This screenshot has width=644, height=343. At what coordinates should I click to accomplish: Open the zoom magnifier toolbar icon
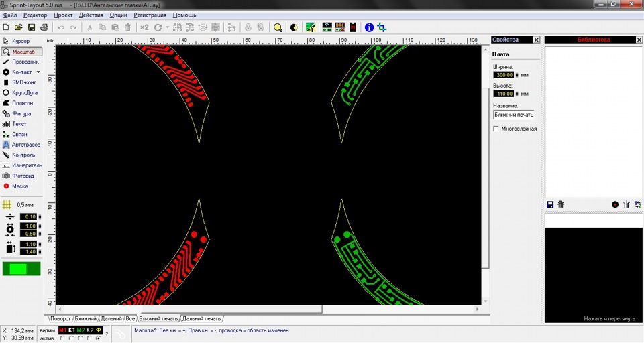[278, 27]
